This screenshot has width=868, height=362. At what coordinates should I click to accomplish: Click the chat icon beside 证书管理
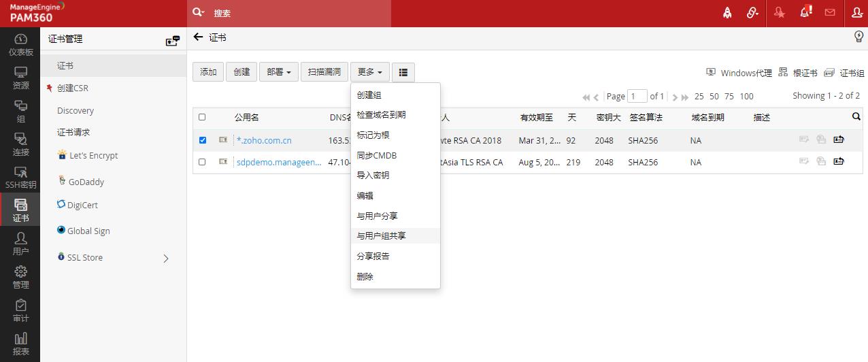point(173,41)
